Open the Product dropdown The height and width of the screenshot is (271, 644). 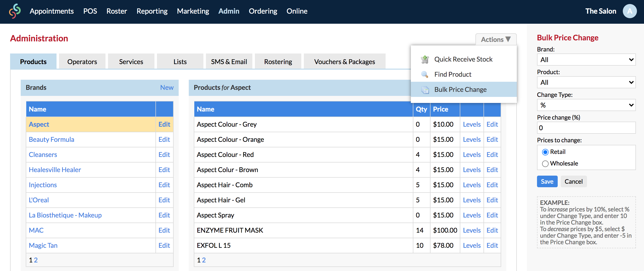[x=586, y=83]
